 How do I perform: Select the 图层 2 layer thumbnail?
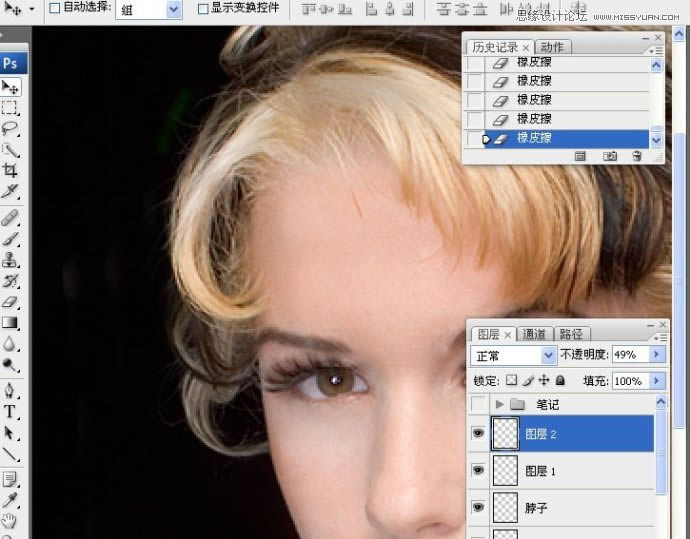[x=506, y=433]
